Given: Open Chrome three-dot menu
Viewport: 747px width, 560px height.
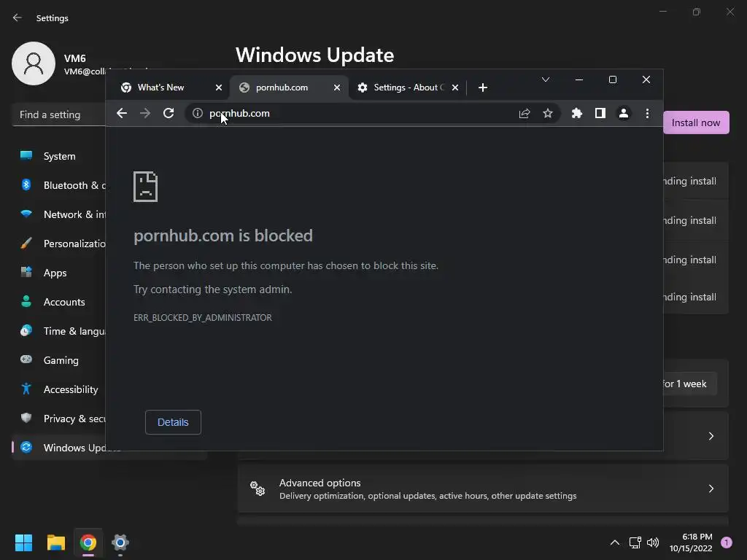Looking at the screenshot, I should coord(647,113).
